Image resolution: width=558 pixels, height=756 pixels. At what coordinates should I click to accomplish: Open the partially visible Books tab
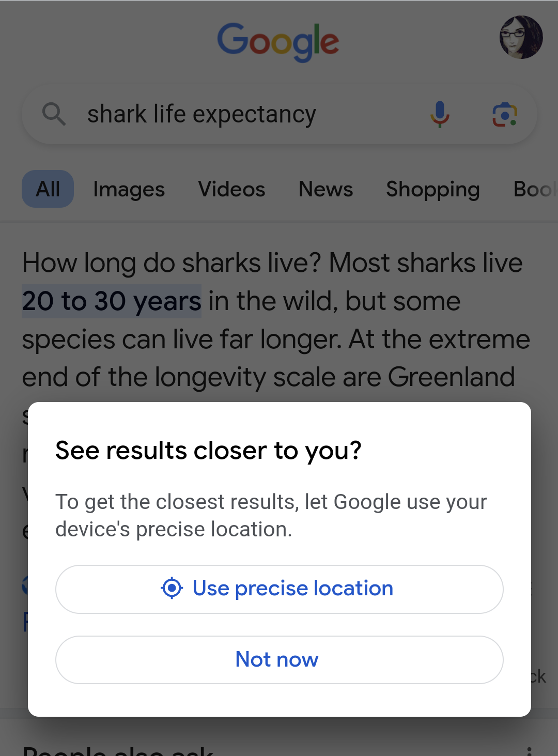click(535, 189)
